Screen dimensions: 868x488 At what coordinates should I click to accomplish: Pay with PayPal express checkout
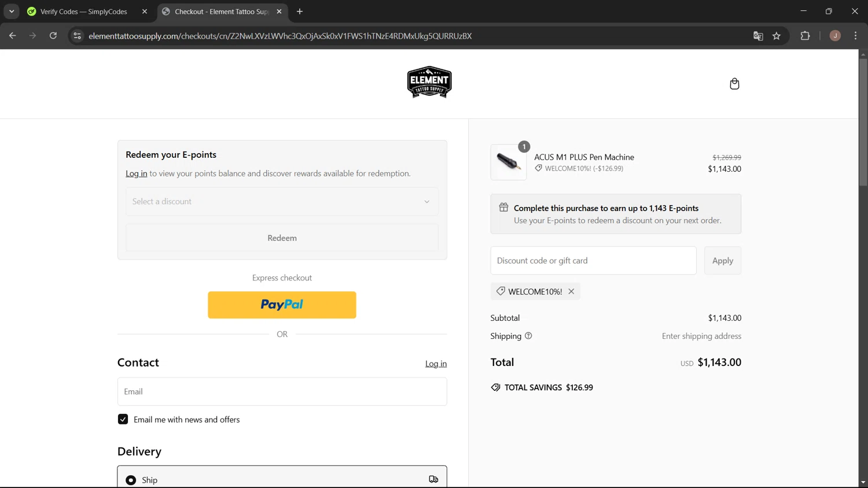tap(282, 305)
